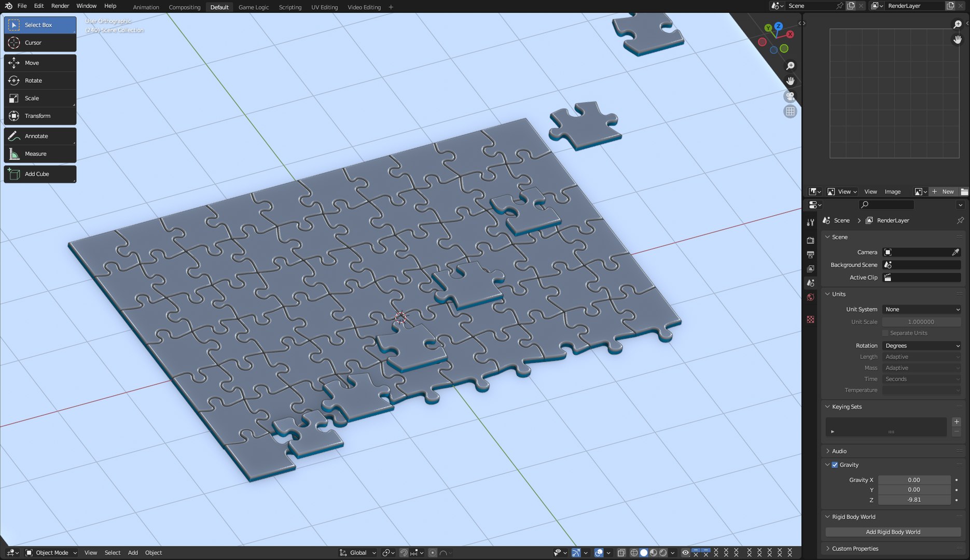Add a new workspace tab with plus
Viewport: 970px width, 560px height.
[391, 7]
